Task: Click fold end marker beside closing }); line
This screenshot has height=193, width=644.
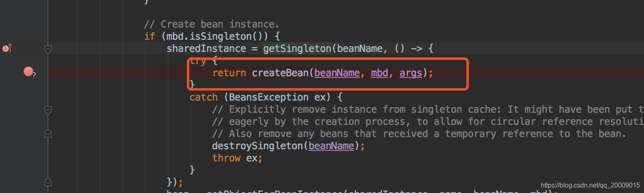Action: (x=48, y=182)
